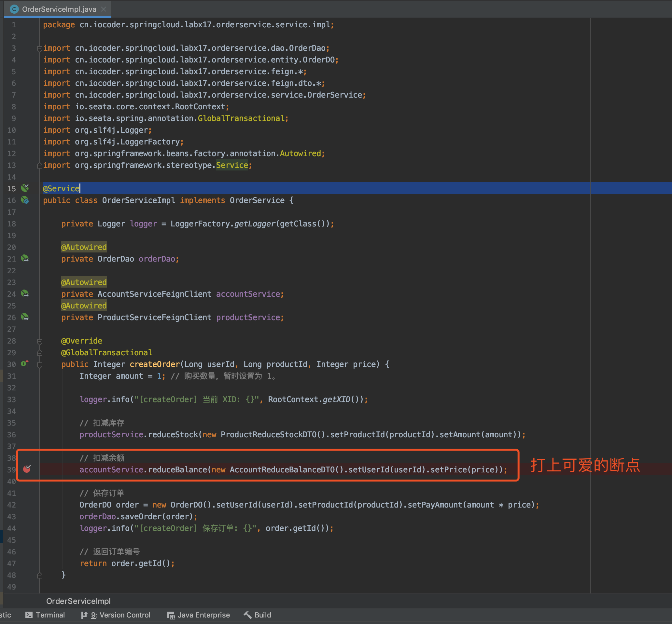Click the Spring class gutter icon on line 16
This screenshot has height=624, width=672.
point(25,200)
